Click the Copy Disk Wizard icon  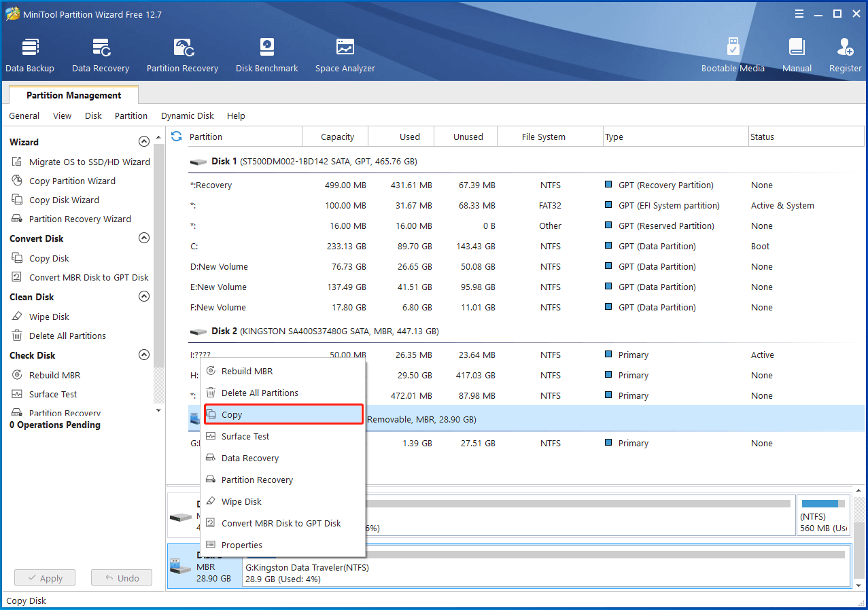17,200
